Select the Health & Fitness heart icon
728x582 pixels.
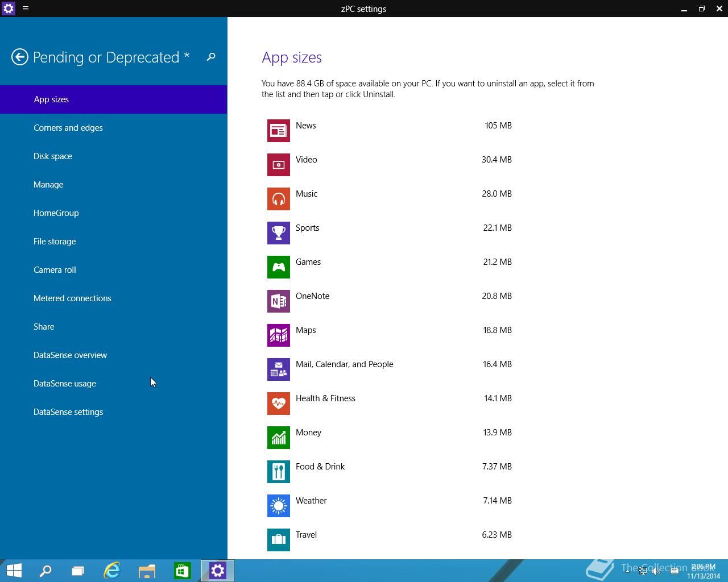[279, 404]
